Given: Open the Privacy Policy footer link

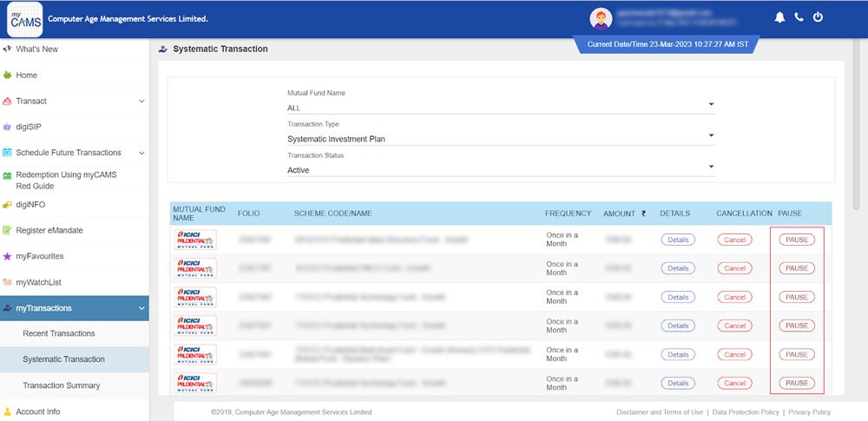Looking at the screenshot, I should pyautogui.click(x=809, y=412).
